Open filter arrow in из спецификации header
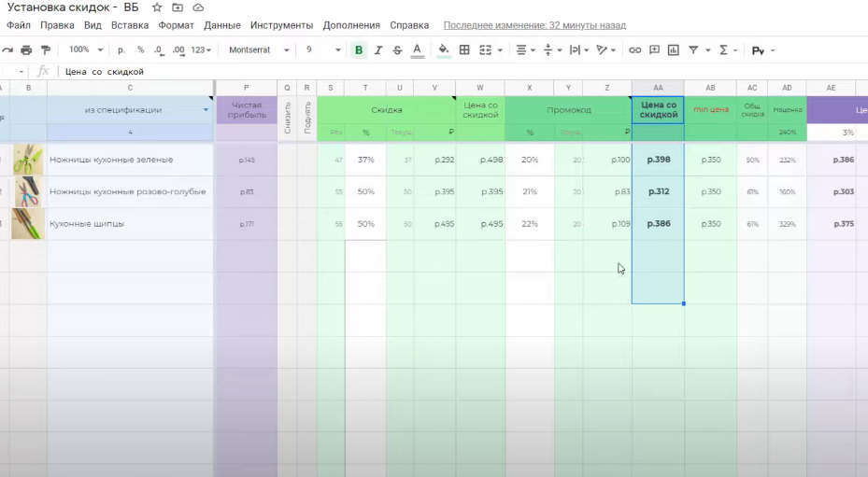This screenshot has height=477, width=868. coord(206,110)
